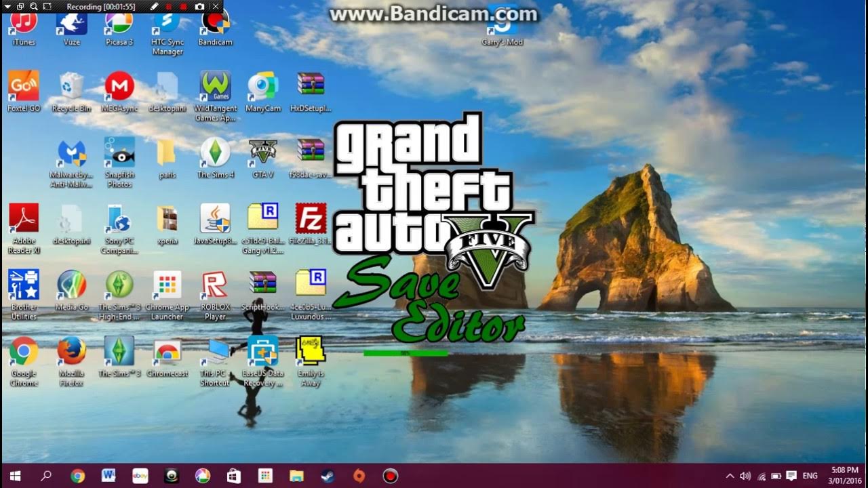The image size is (868, 488).
Task: Select the Recycle Bin icon
Action: tap(71, 92)
